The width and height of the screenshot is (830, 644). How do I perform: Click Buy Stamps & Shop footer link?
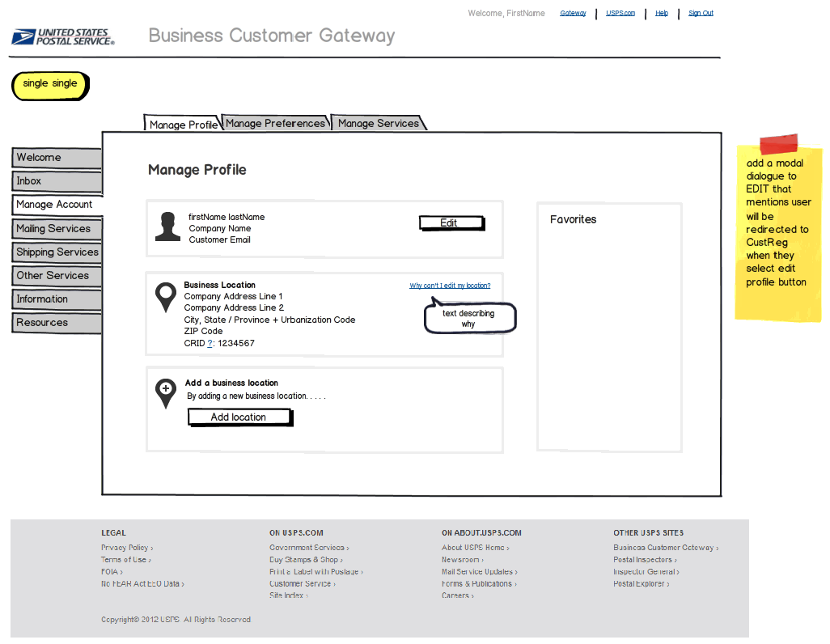click(x=306, y=560)
